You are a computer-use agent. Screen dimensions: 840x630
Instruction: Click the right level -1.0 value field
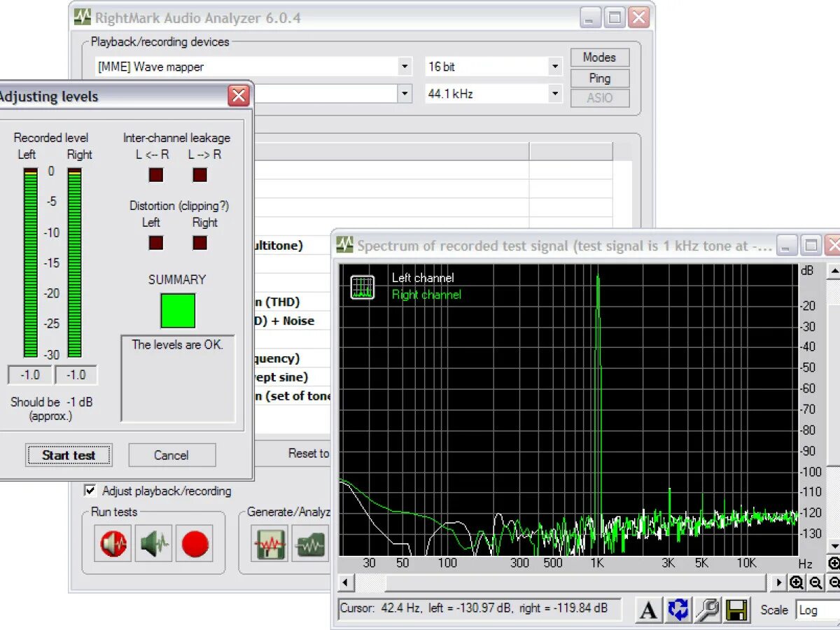(76, 375)
